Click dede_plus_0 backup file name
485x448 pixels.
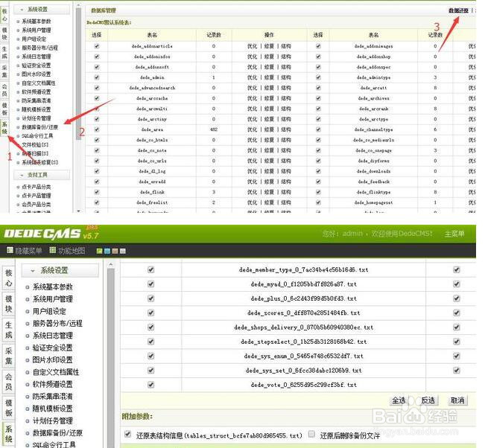[x=304, y=298]
